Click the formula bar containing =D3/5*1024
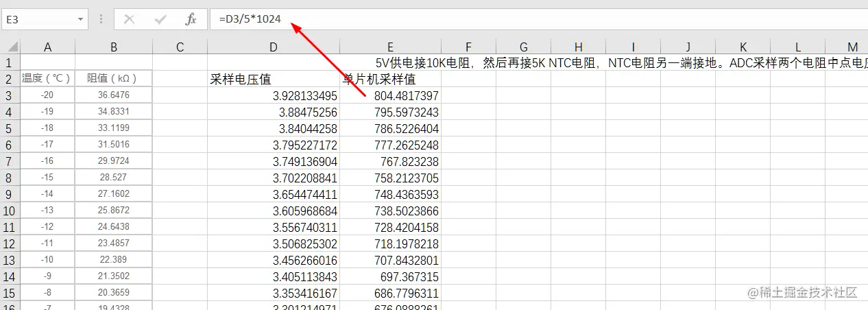Image resolution: width=868 pixels, height=310 pixels. pos(538,19)
